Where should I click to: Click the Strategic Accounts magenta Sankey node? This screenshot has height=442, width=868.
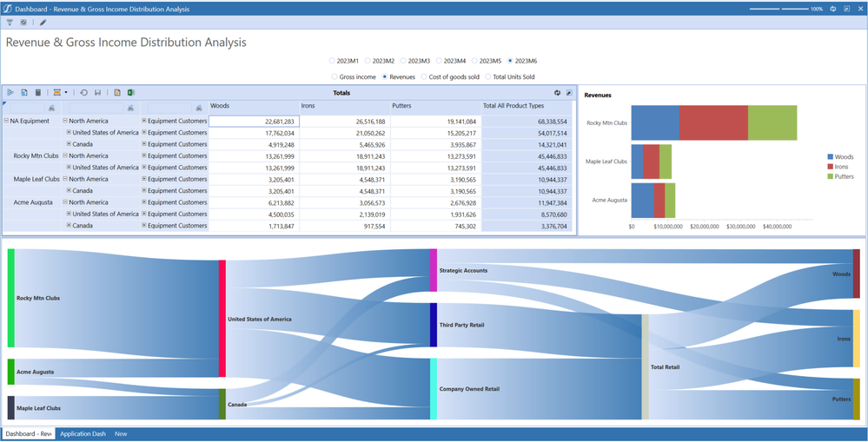(434, 270)
